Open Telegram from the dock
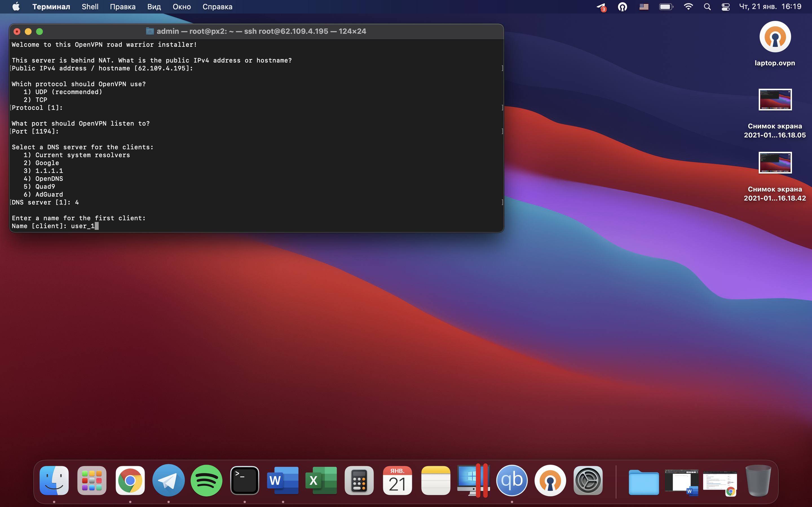812x507 pixels. tap(168, 480)
